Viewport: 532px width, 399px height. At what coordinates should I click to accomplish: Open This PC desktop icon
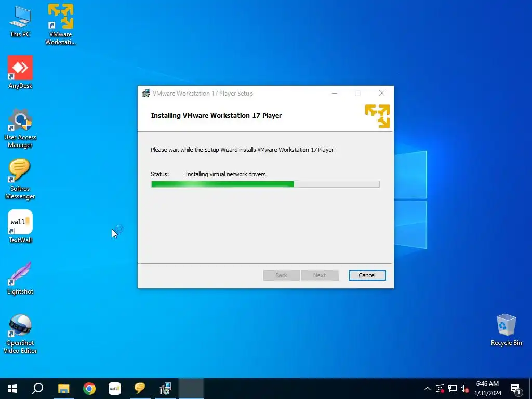pos(20,21)
